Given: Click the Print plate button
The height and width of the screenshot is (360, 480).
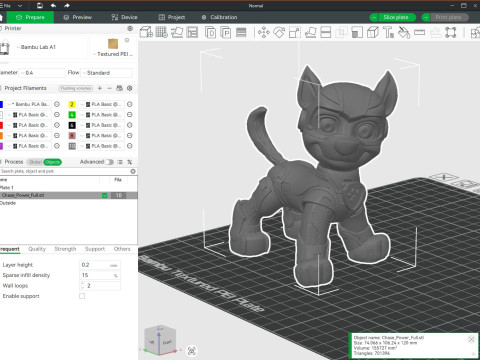Looking at the screenshot, I should pos(449,17).
